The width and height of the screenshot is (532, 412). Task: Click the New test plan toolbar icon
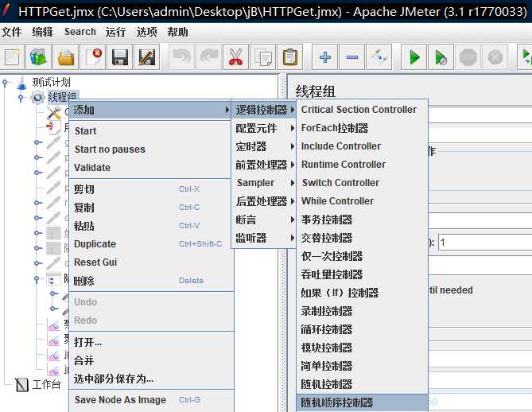(x=12, y=57)
